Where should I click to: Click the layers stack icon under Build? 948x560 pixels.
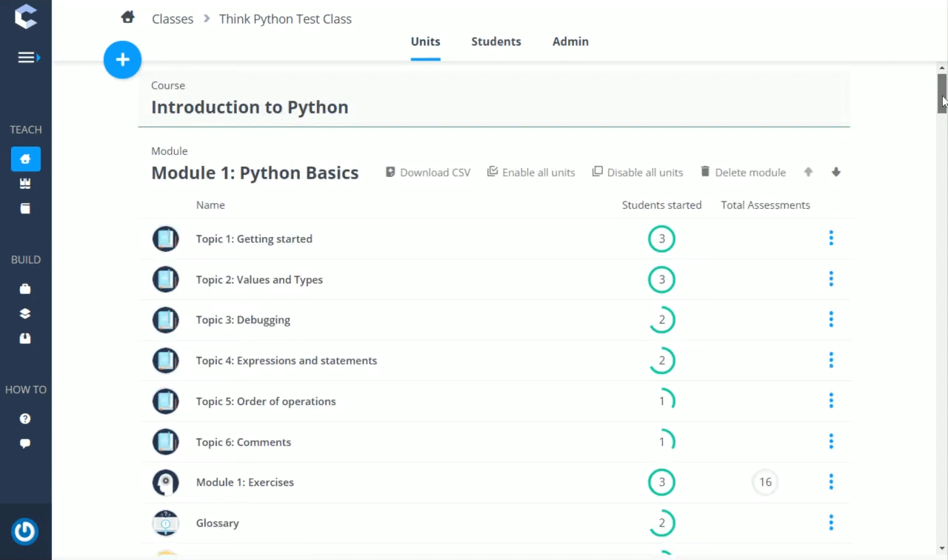(25, 313)
